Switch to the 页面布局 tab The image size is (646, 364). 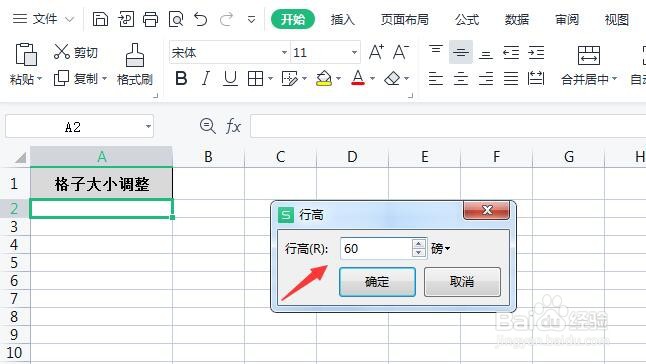click(x=405, y=19)
